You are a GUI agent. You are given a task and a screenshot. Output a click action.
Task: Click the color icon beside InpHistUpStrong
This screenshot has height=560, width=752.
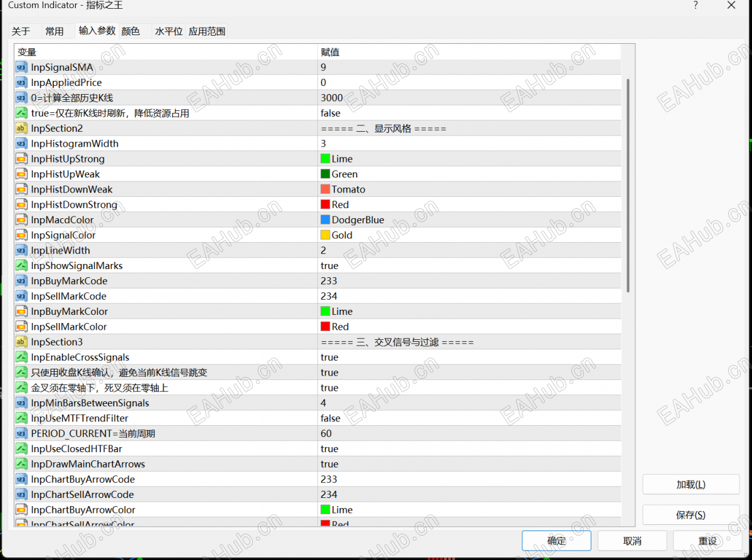click(x=21, y=159)
